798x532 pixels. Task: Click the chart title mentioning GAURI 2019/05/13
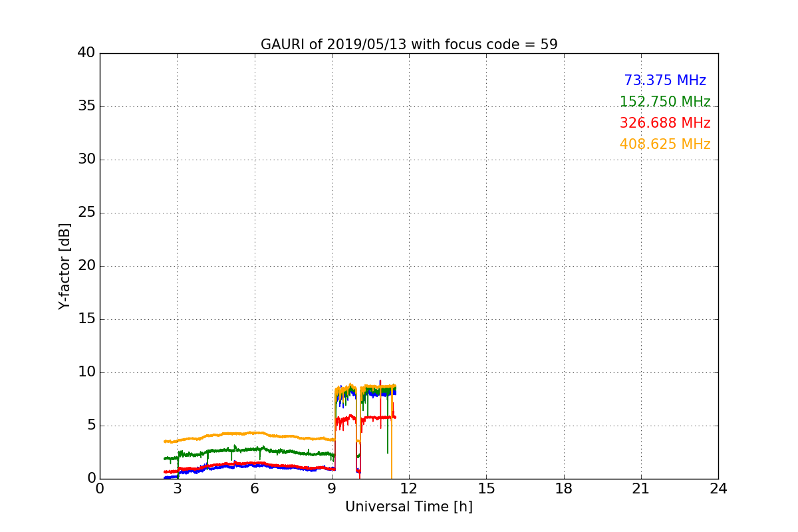coord(409,45)
